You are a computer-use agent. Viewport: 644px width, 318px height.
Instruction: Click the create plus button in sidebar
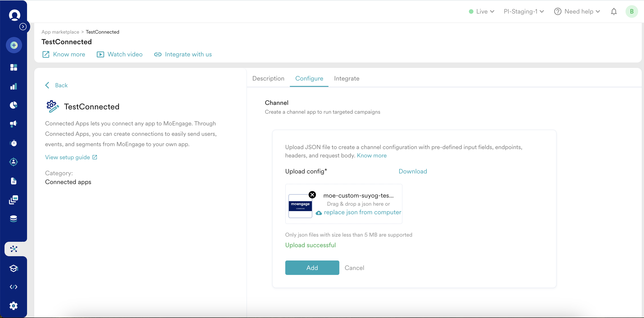point(14,45)
